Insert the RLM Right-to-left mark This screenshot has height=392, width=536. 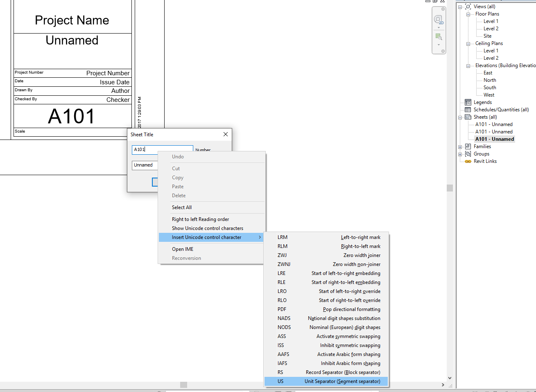pyautogui.click(x=281, y=246)
